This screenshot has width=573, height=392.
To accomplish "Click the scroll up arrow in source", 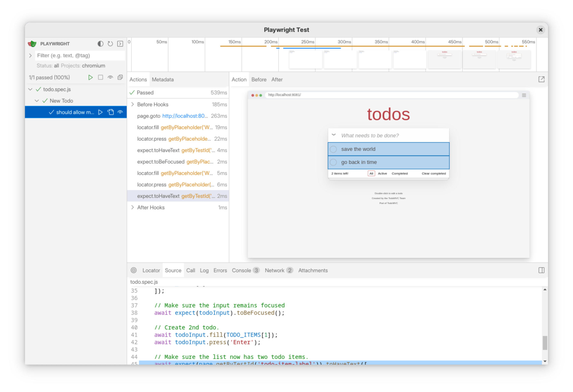I will (545, 289).
